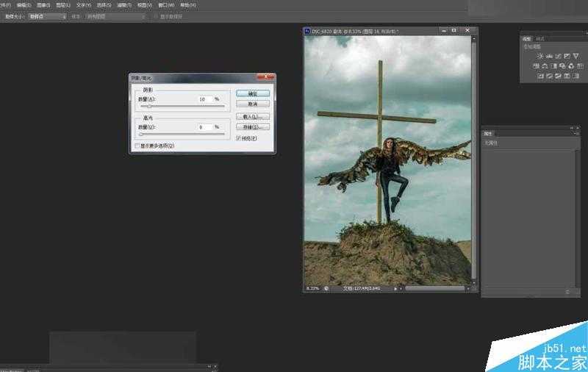Uncheck the 预览 preview checkbox

(239, 138)
